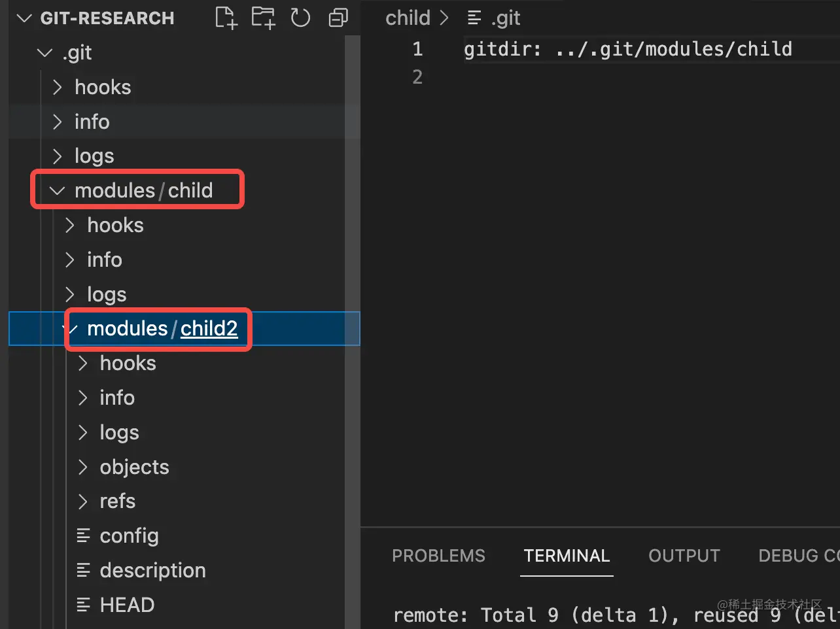
Task: Expand the hooks folder under modules/child2
Action: click(82, 364)
